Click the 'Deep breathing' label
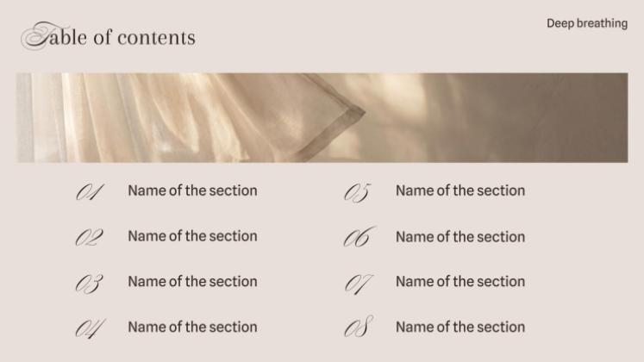644x362 pixels. (586, 23)
